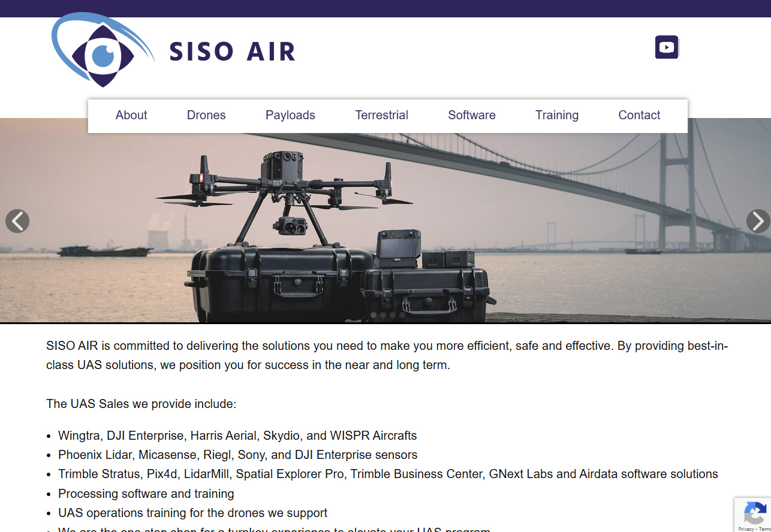Image resolution: width=771 pixels, height=532 pixels.
Task: Open the Payloads menu
Action: [x=290, y=115]
